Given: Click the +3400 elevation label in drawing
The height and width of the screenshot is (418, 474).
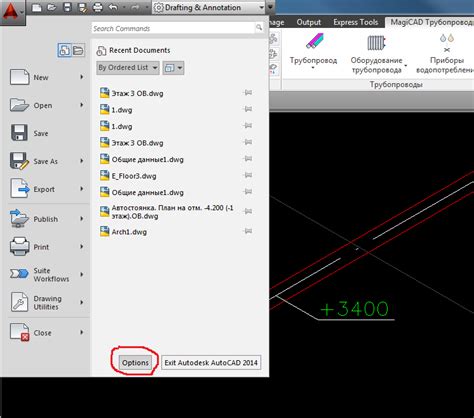Looking at the screenshot, I should point(354,309).
